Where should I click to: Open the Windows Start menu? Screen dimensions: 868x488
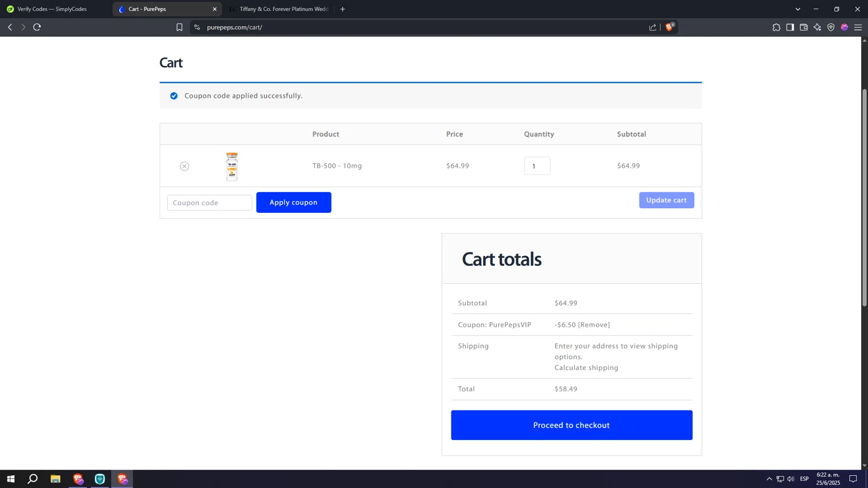pyautogui.click(x=10, y=479)
